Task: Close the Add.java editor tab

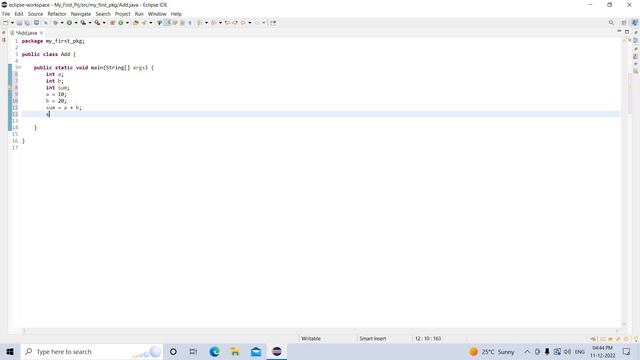Action: click(x=42, y=33)
